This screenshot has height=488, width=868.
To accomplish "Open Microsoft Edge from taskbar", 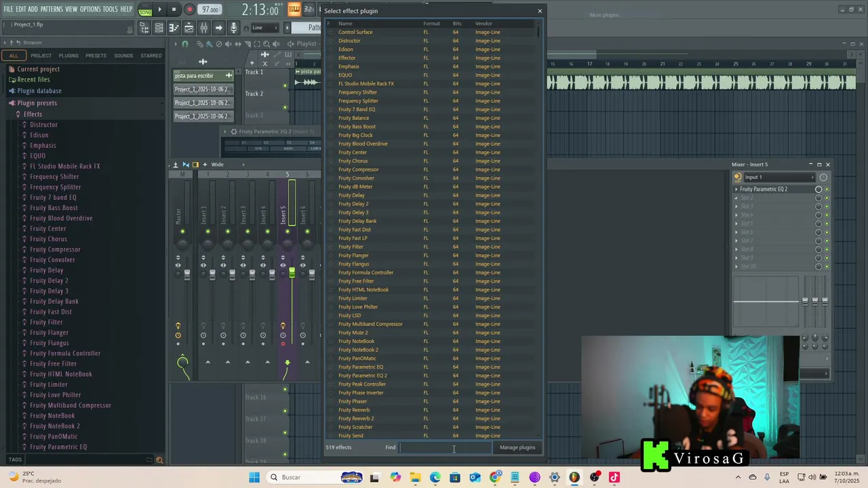I will (435, 477).
